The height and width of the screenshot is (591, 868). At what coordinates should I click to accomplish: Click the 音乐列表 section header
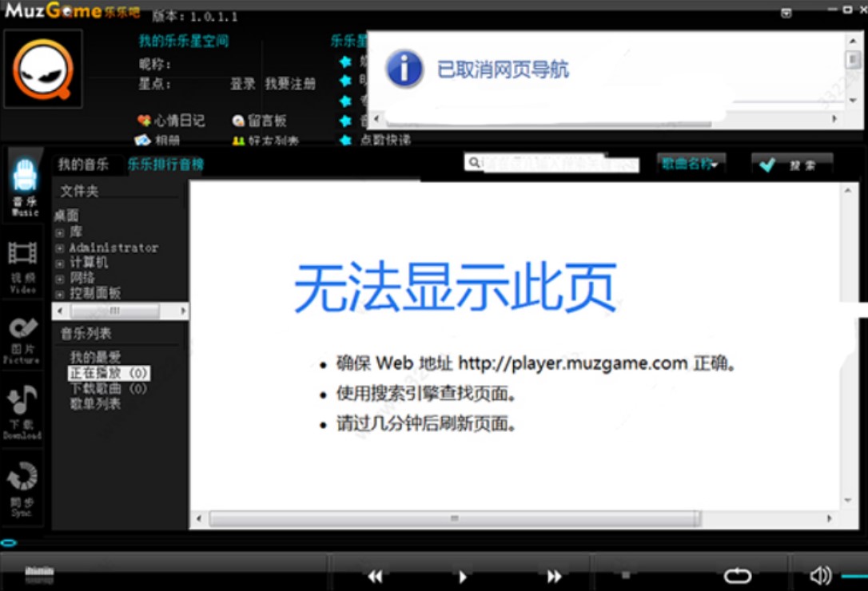pyautogui.click(x=86, y=333)
